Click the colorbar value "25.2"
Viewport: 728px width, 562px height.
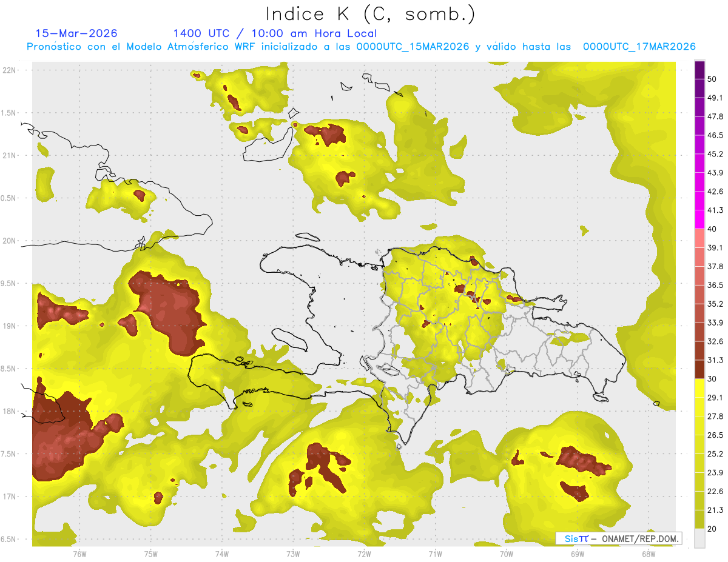click(x=715, y=454)
